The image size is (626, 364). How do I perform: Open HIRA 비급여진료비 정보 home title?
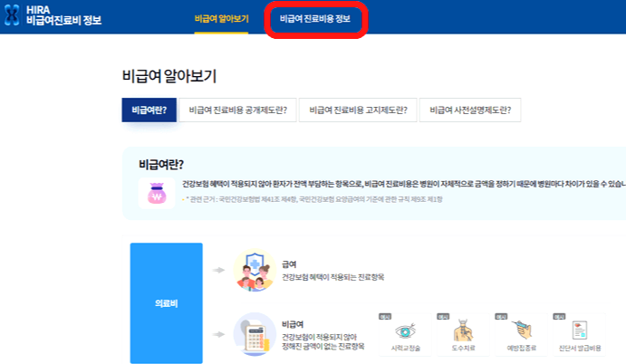pyautogui.click(x=63, y=15)
